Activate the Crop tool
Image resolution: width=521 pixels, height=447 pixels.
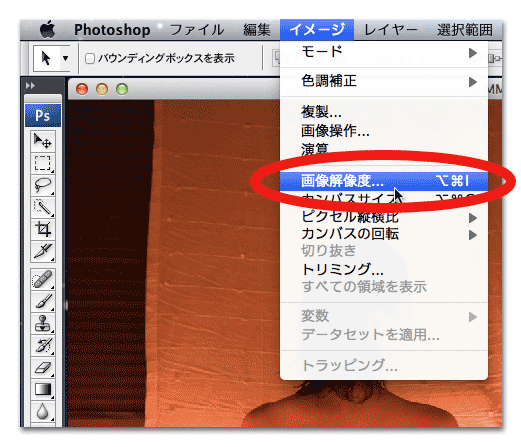43,229
